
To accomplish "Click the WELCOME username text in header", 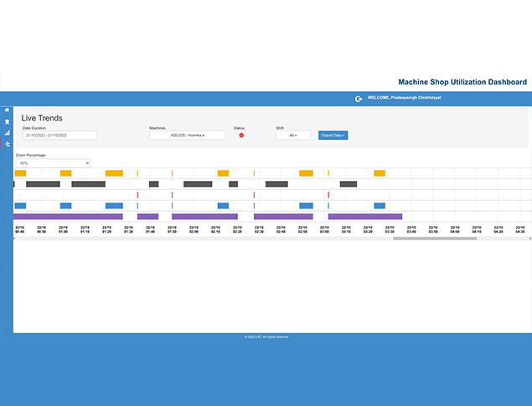I will 405,99.
